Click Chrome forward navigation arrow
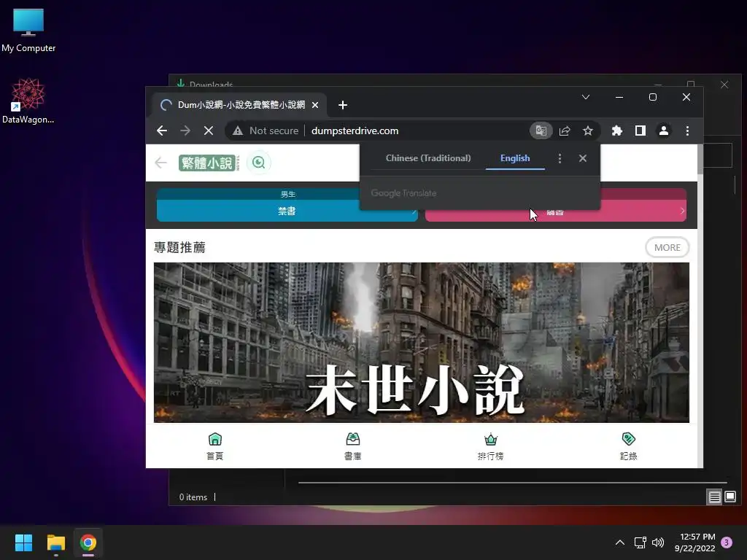 (185, 131)
